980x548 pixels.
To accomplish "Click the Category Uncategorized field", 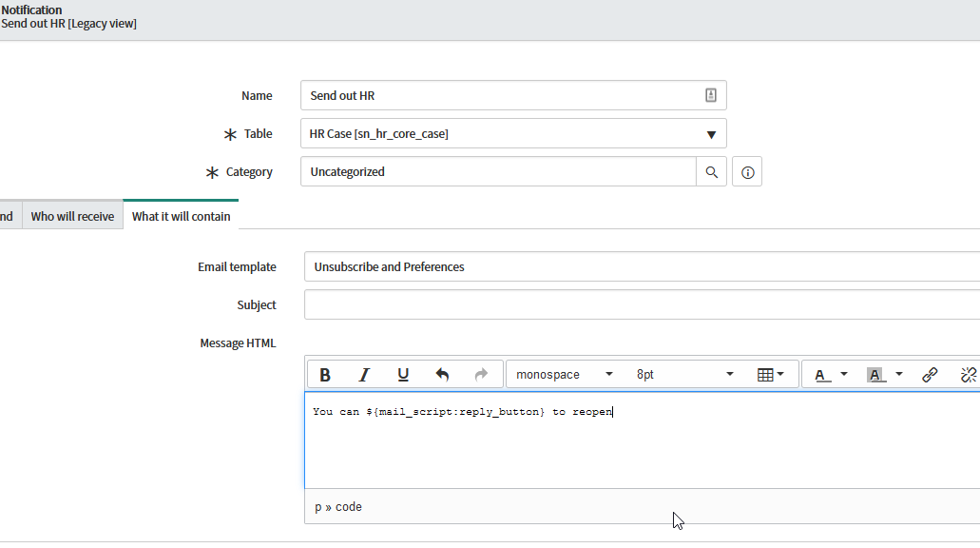I will click(498, 172).
